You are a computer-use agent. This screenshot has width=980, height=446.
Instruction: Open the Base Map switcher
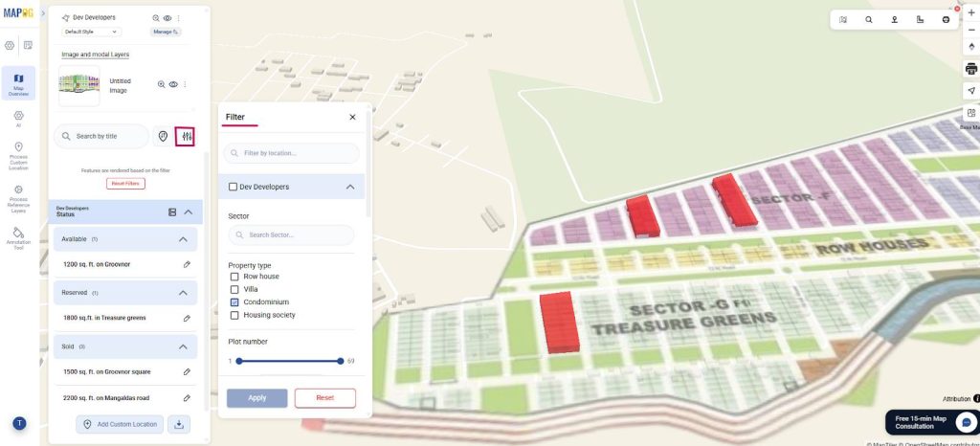[x=971, y=114]
